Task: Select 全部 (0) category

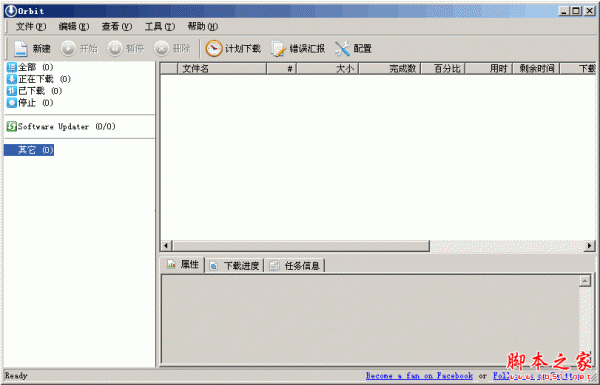Action: pyautogui.click(x=30, y=67)
